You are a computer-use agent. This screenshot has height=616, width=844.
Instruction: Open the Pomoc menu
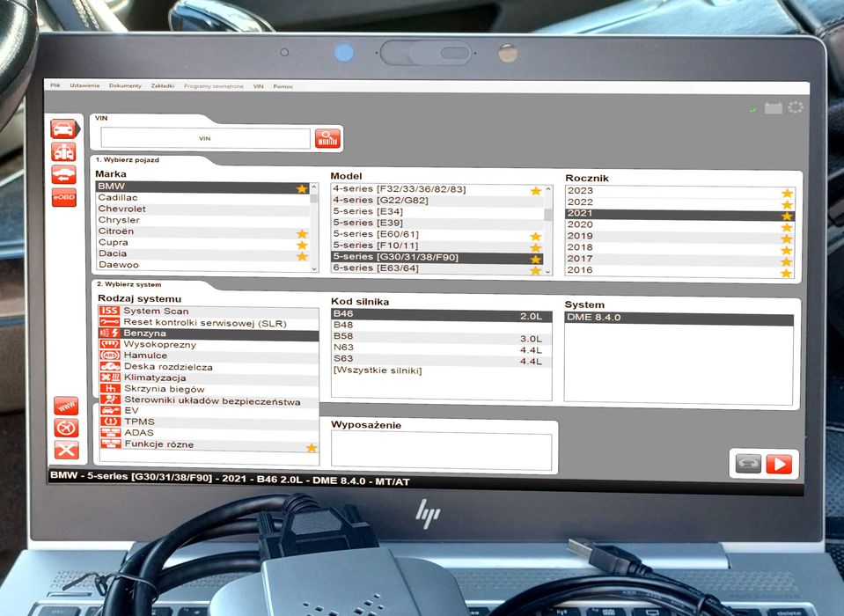tap(283, 86)
